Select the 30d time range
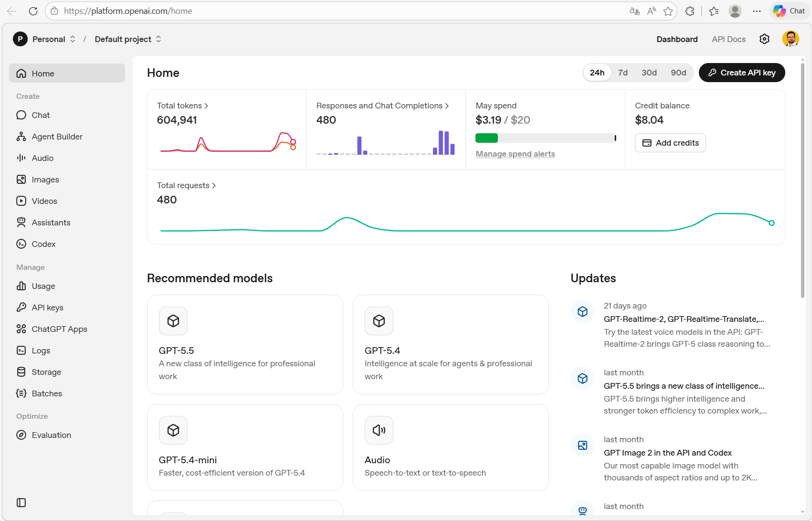 [649, 73]
